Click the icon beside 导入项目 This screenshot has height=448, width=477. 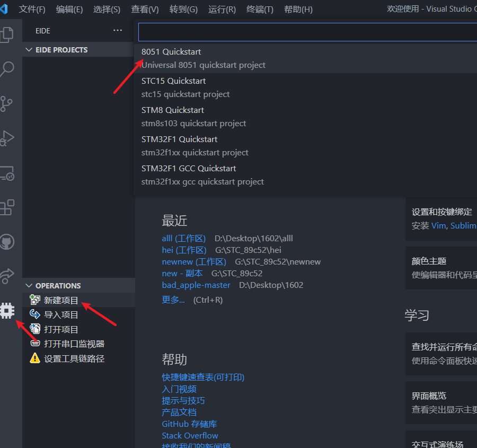tap(34, 314)
